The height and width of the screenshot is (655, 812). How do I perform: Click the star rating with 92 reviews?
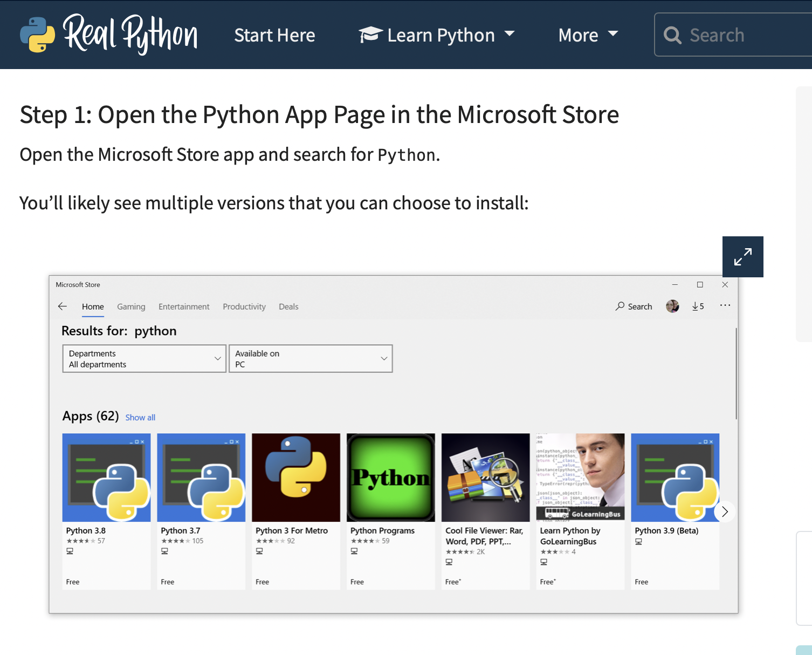pos(276,541)
